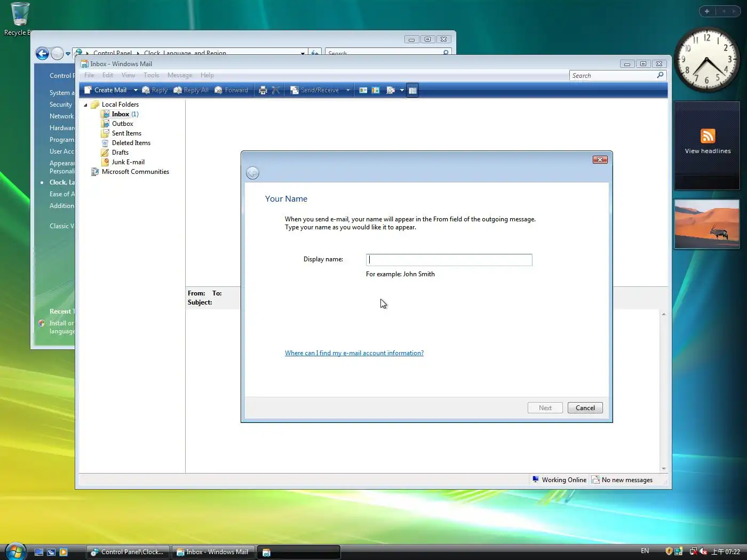Open the Control Panel address bar dropdown
The image size is (747, 560).
pos(303,53)
